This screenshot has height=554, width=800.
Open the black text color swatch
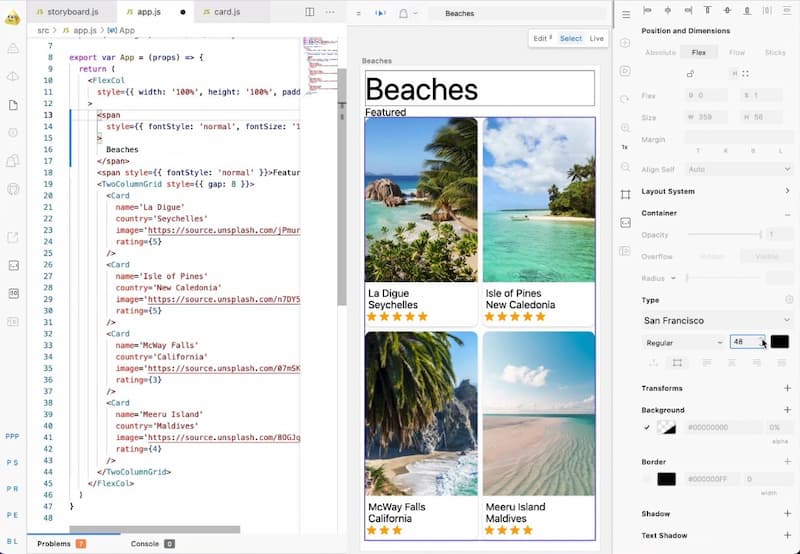pyautogui.click(x=779, y=342)
